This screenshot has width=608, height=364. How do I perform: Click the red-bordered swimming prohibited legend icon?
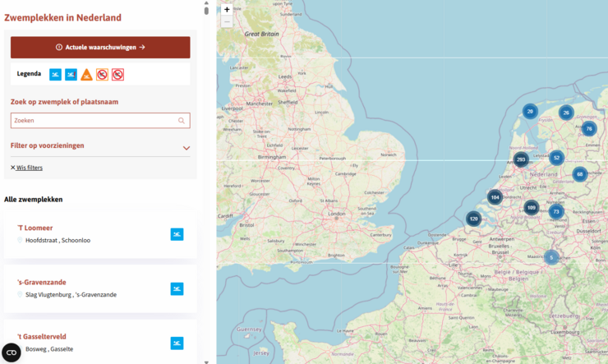point(117,75)
